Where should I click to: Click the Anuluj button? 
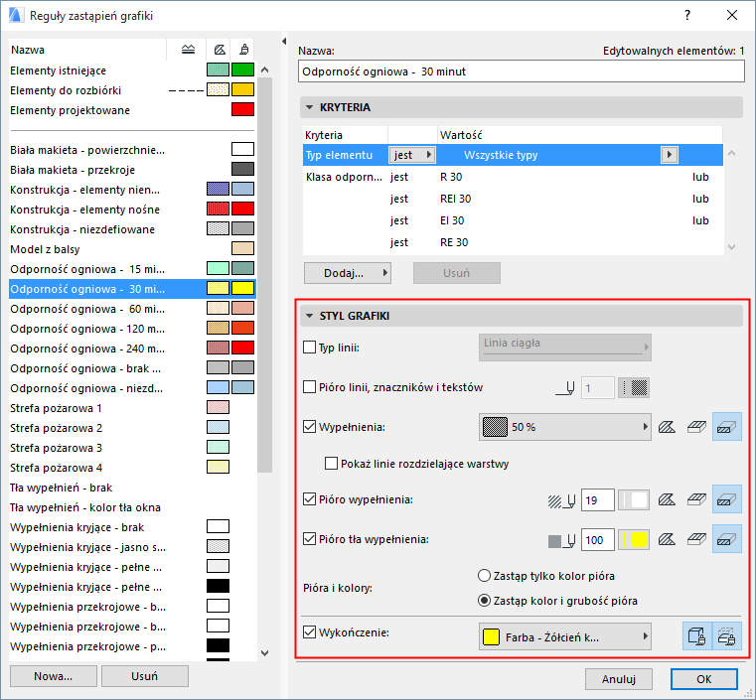point(619,679)
